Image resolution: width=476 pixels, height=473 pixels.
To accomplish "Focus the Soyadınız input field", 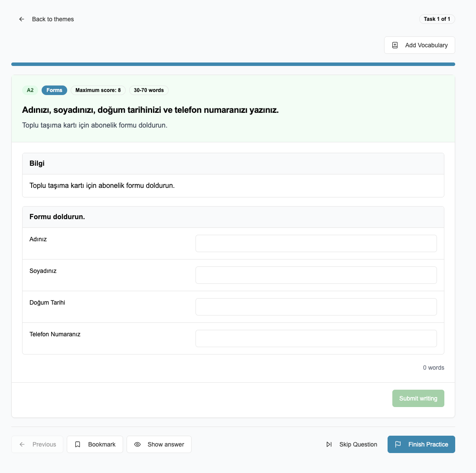I will coord(316,275).
